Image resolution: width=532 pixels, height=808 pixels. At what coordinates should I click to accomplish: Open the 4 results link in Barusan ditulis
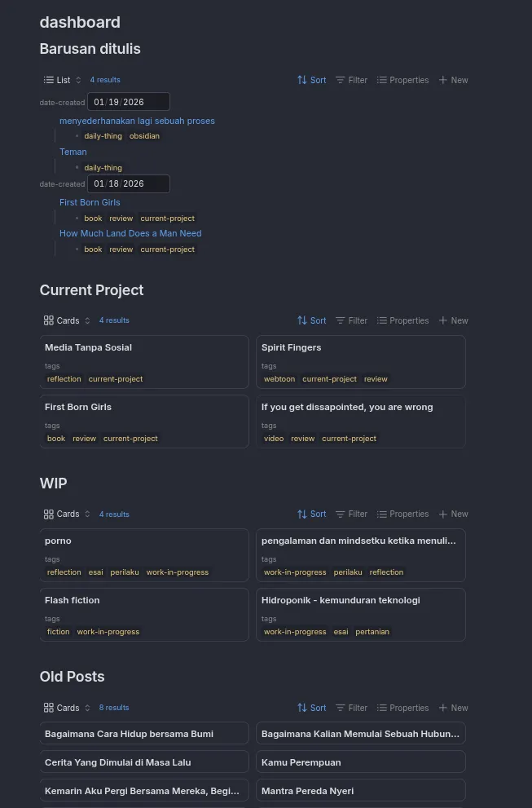click(x=105, y=80)
